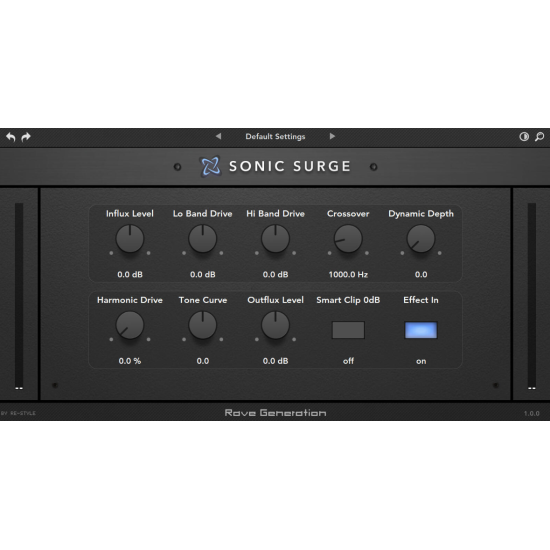Click the Lo Band Drive 0.0 dB value
This screenshot has width=550, height=550.
tap(203, 275)
